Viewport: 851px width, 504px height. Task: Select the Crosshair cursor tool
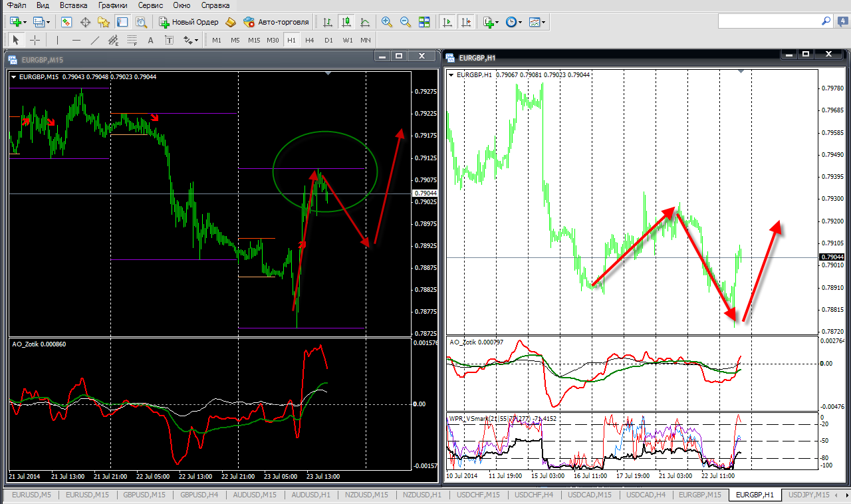35,40
